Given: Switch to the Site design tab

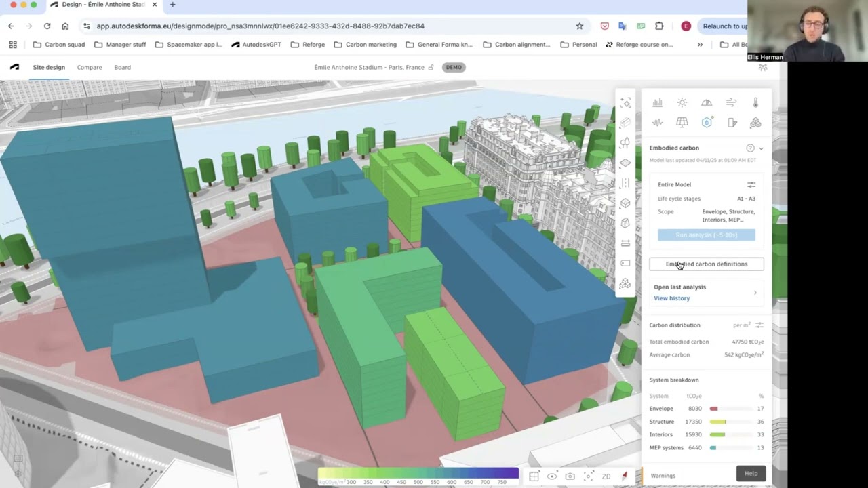Looking at the screenshot, I should click(x=49, y=67).
